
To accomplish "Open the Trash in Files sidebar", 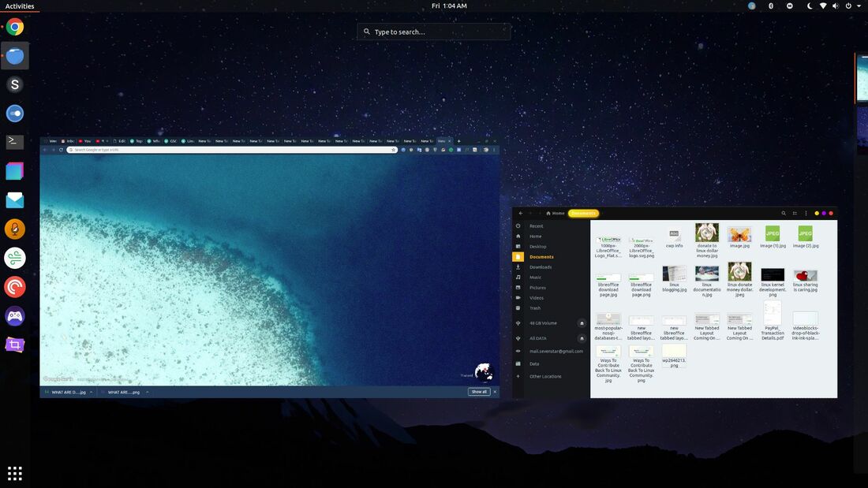I will click(x=536, y=307).
